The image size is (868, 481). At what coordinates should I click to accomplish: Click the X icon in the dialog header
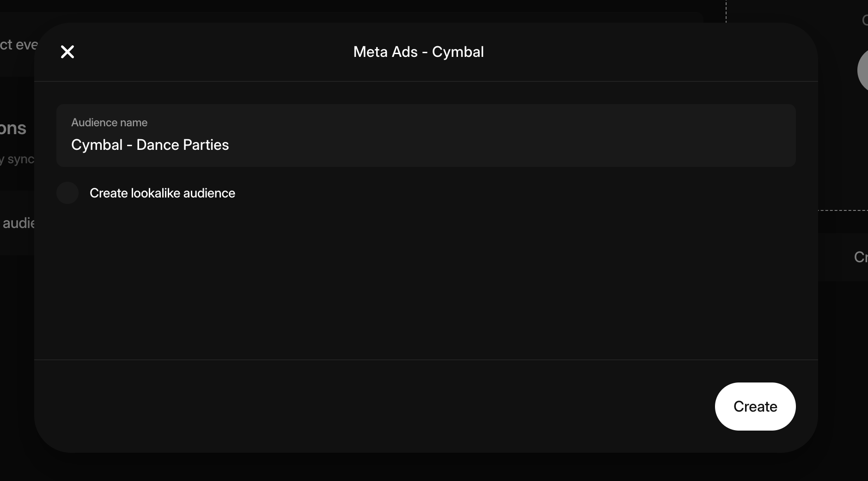point(67,52)
